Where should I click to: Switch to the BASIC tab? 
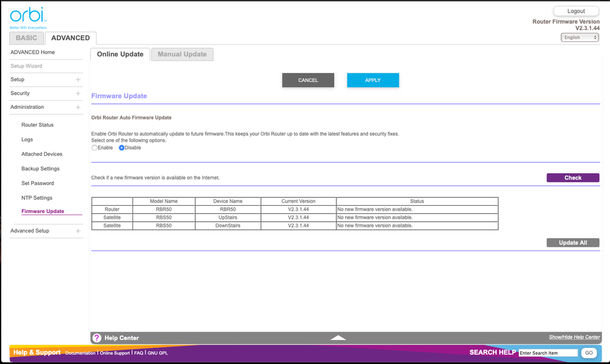[26, 38]
